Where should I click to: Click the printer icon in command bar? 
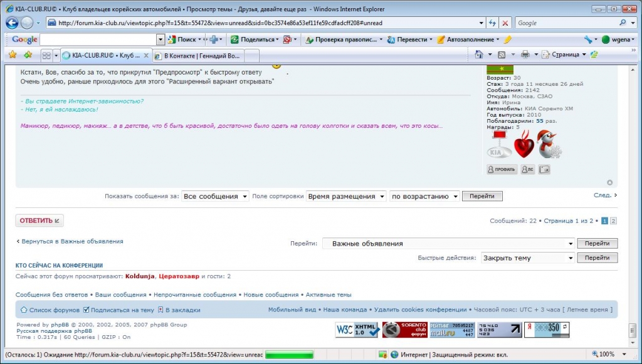coord(525,55)
